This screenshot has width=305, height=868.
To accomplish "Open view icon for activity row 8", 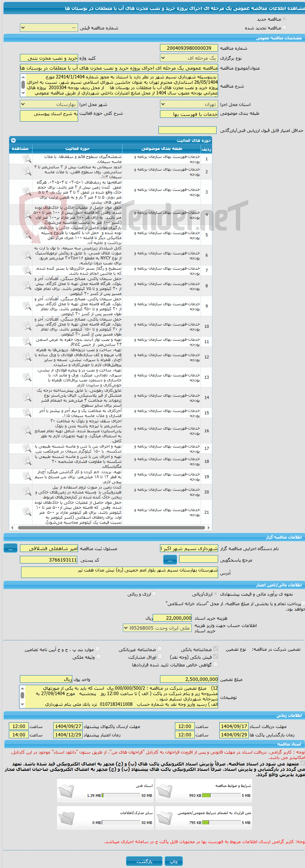I will [x=26, y=286].
